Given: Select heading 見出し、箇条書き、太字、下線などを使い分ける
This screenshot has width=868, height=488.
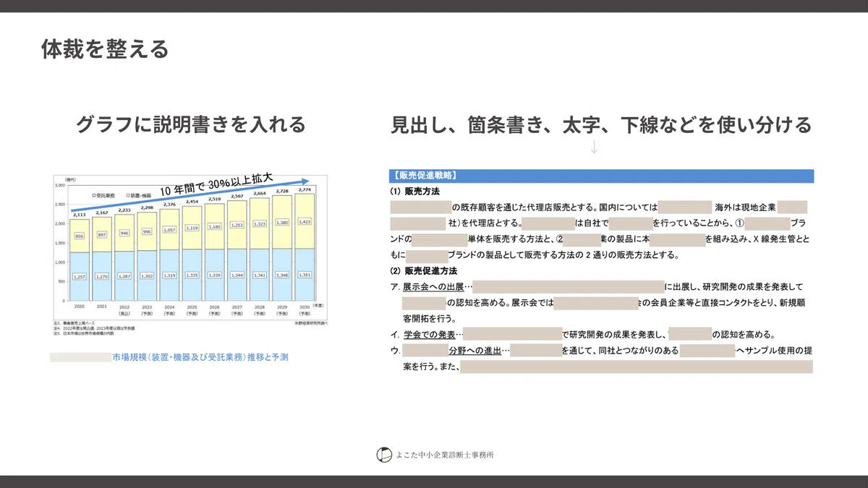Looking at the screenshot, I should (x=601, y=124).
